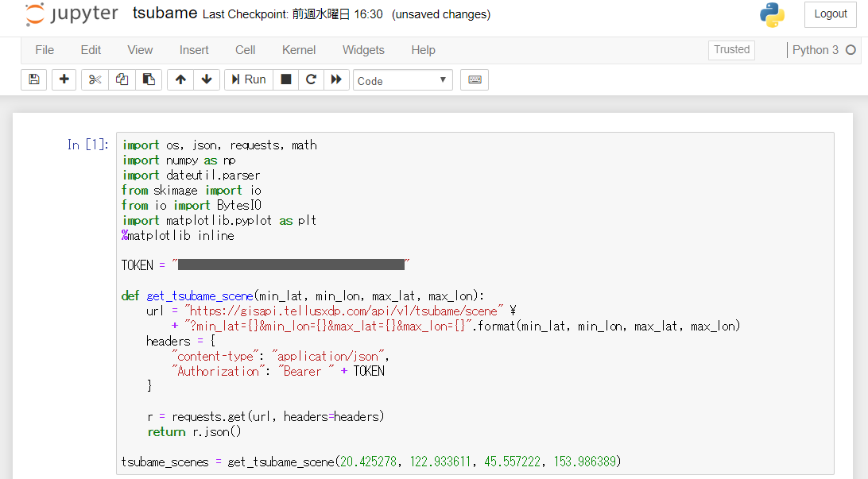Click the Trusted notebook indicator
Viewport: 868px width, 479px height.
[x=731, y=50]
